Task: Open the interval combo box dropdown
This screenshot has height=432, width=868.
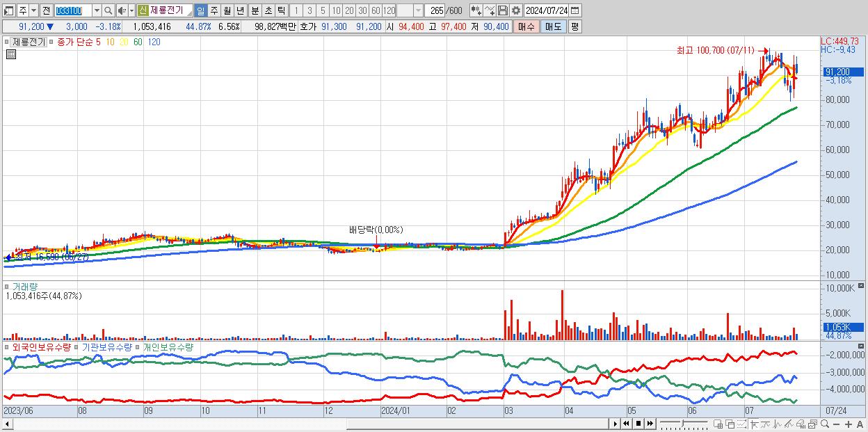Action: coord(418,10)
